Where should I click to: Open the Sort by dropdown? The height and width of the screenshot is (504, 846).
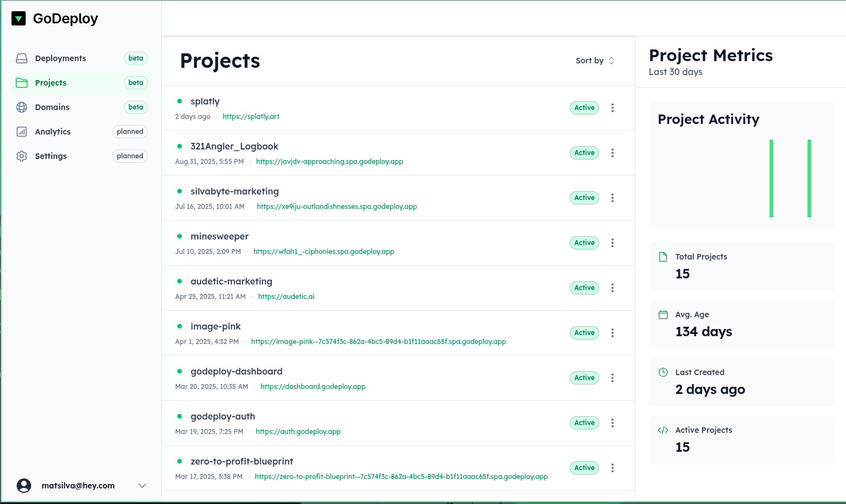595,61
